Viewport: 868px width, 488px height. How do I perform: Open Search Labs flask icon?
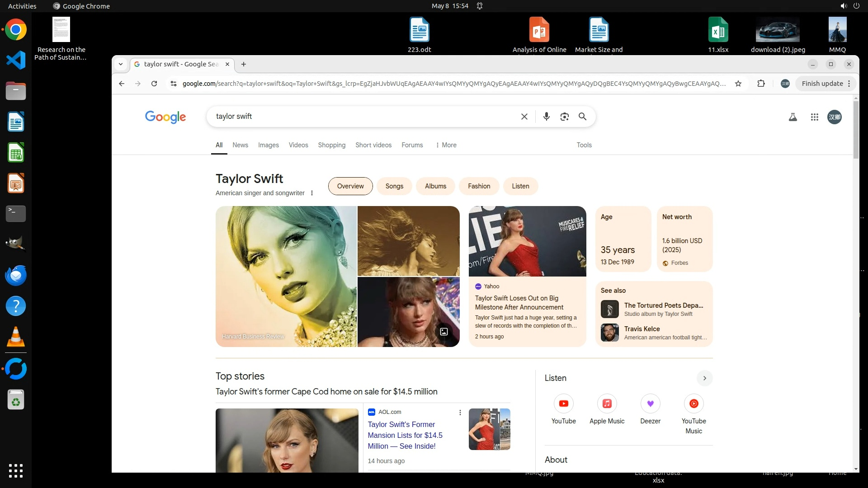click(793, 117)
